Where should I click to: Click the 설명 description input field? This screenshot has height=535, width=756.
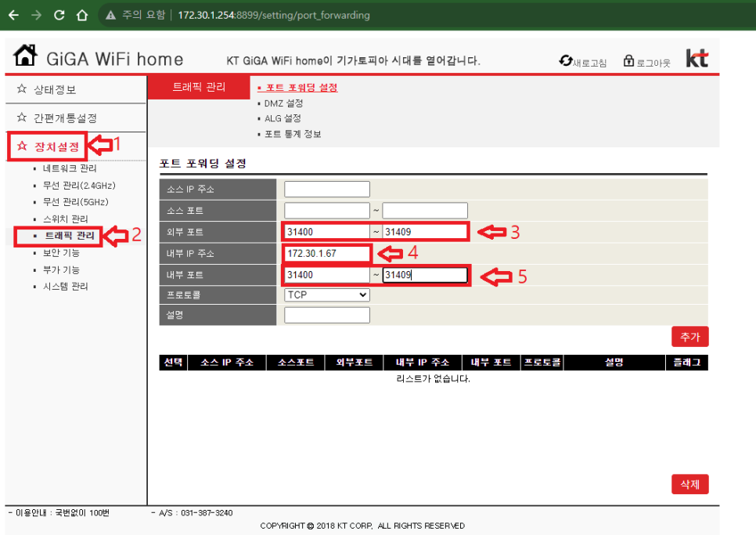(327, 315)
